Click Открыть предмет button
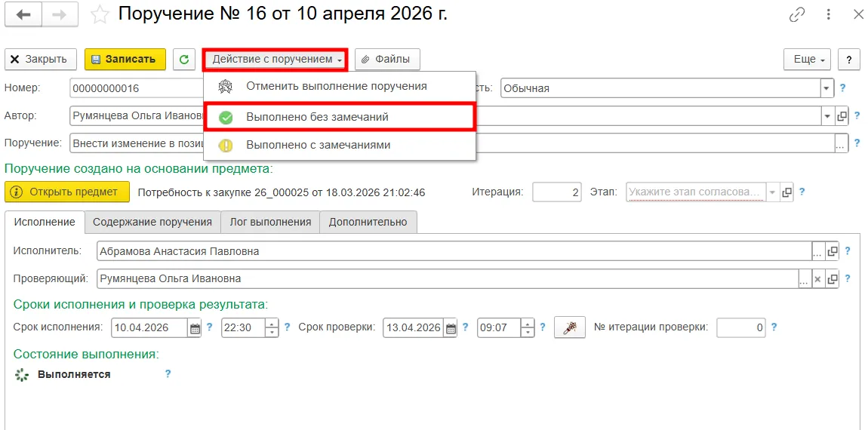The image size is (868, 430). [x=67, y=192]
